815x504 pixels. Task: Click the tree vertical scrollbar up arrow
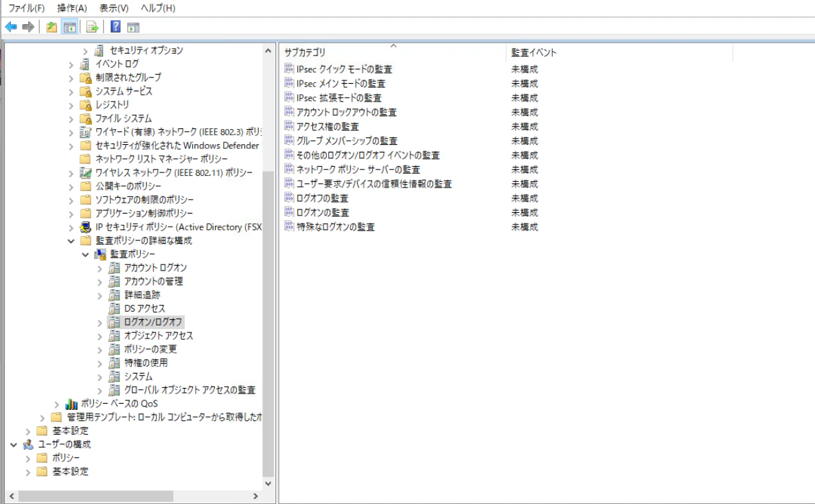(x=268, y=51)
